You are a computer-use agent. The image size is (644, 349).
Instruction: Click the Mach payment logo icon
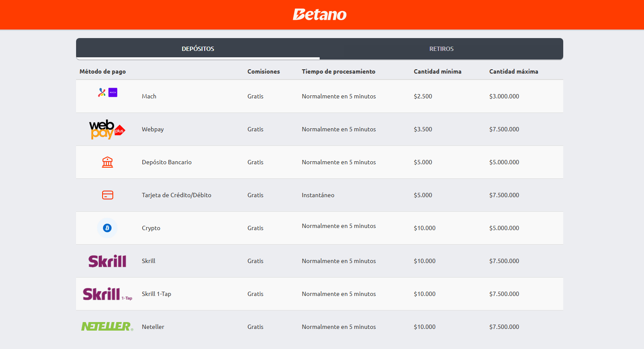pos(108,92)
